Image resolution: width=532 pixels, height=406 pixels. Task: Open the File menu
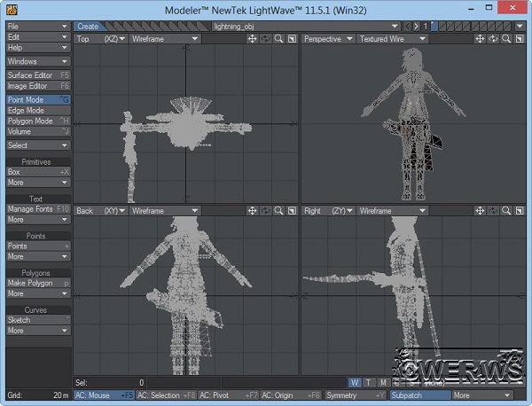pyautogui.click(x=37, y=27)
